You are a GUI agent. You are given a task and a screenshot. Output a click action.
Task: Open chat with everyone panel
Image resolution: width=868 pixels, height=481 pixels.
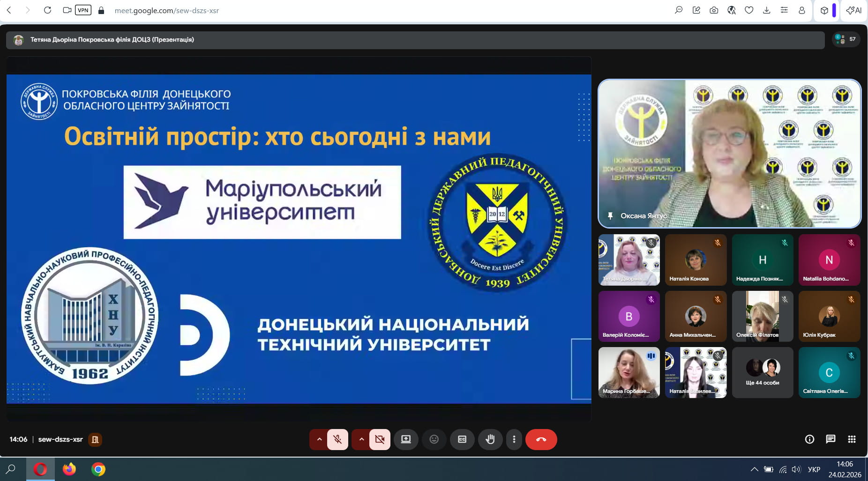click(x=831, y=439)
